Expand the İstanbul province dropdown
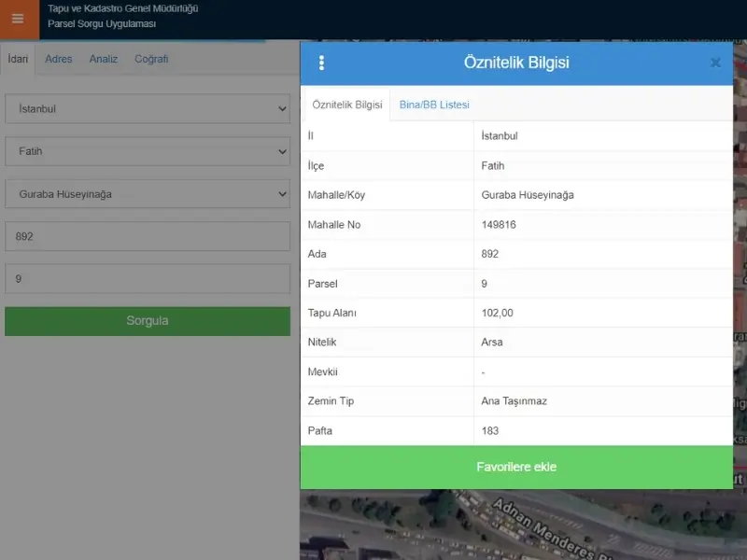The height and width of the screenshot is (560, 747). click(x=148, y=108)
